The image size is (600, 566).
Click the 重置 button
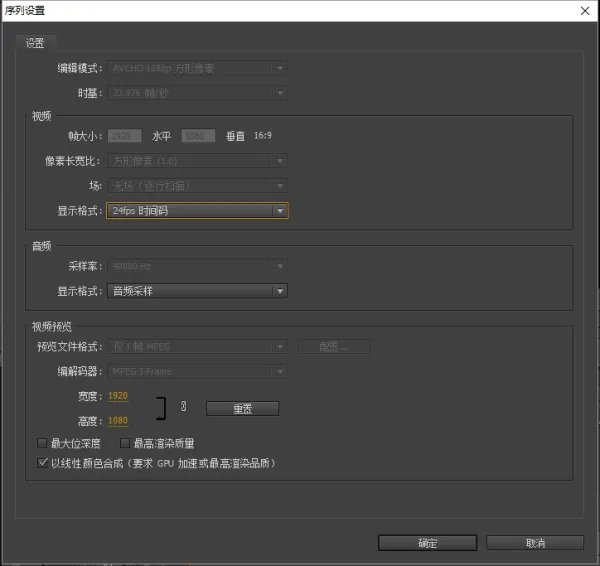click(x=243, y=409)
